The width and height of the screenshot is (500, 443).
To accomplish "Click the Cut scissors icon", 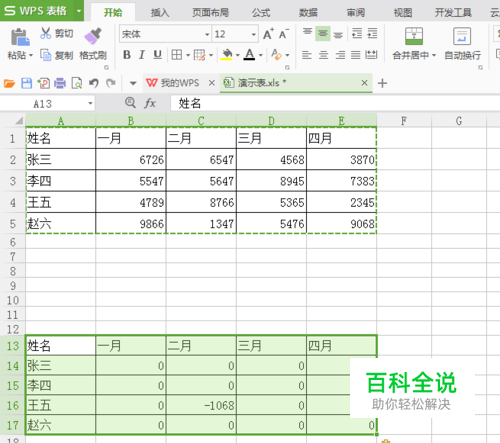I will pos(46,33).
